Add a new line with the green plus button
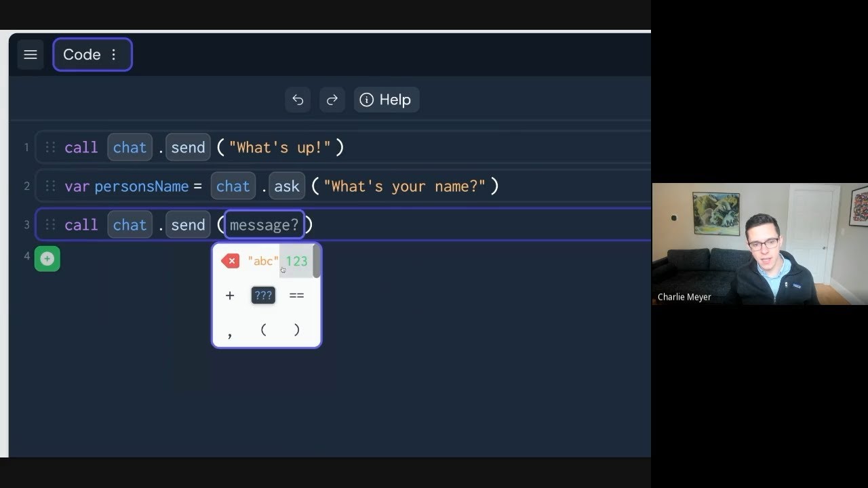Viewport: 868px width, 488px height. (x=46, y=258)
